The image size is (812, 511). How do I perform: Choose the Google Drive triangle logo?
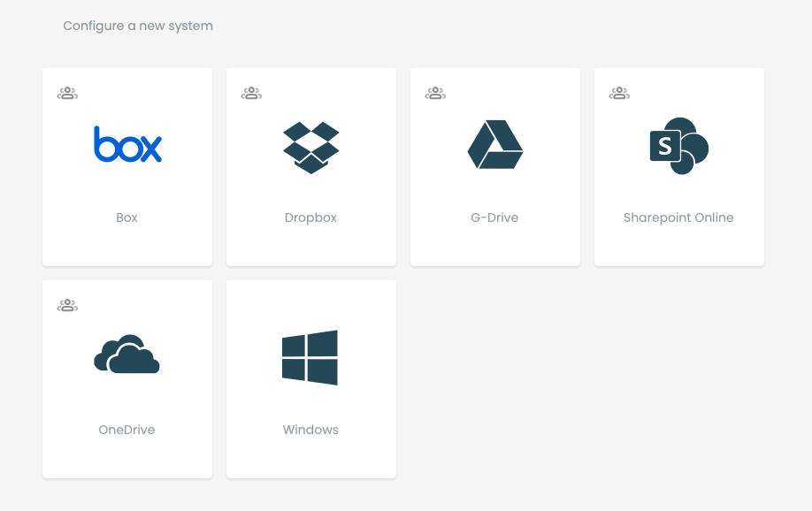[495, 144]
